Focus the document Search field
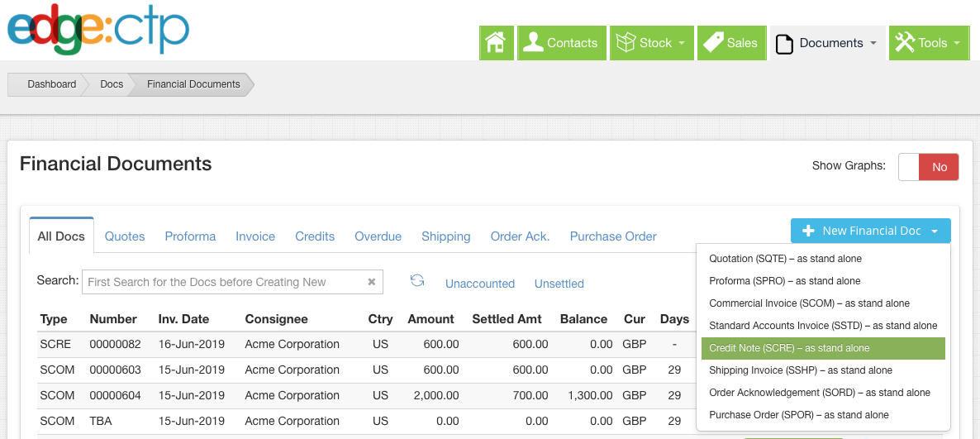 point(232,282)
